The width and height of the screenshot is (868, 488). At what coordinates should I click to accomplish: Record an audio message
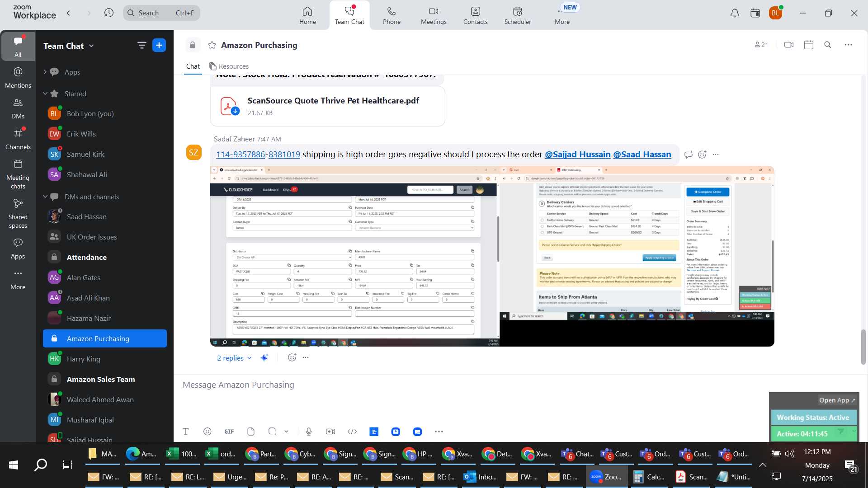(309, 432)
